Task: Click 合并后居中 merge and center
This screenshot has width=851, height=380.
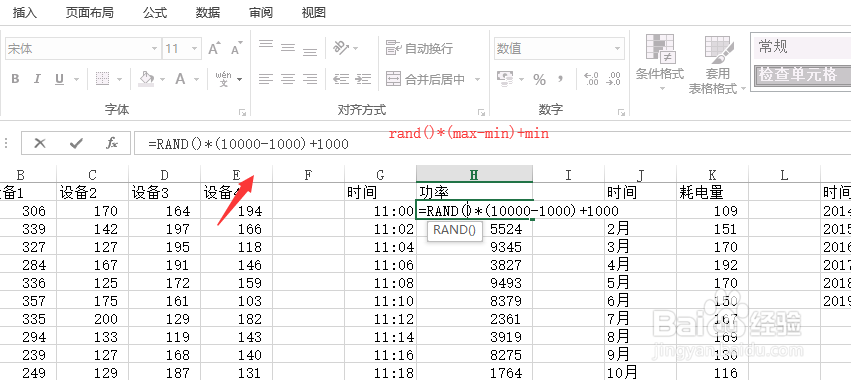Action: tap(426, 79)
